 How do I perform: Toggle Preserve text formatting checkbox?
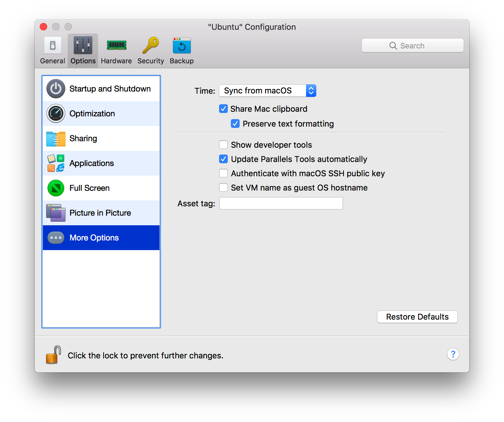[235, 124]
